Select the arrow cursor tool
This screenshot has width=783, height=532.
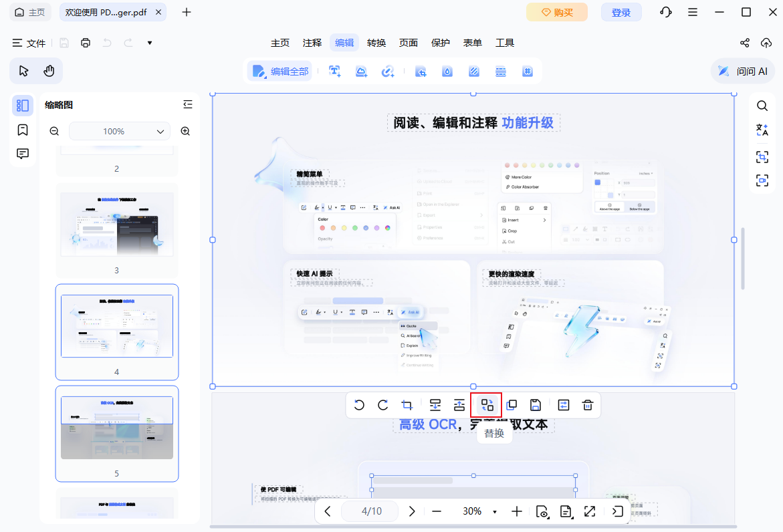[23, 71]
